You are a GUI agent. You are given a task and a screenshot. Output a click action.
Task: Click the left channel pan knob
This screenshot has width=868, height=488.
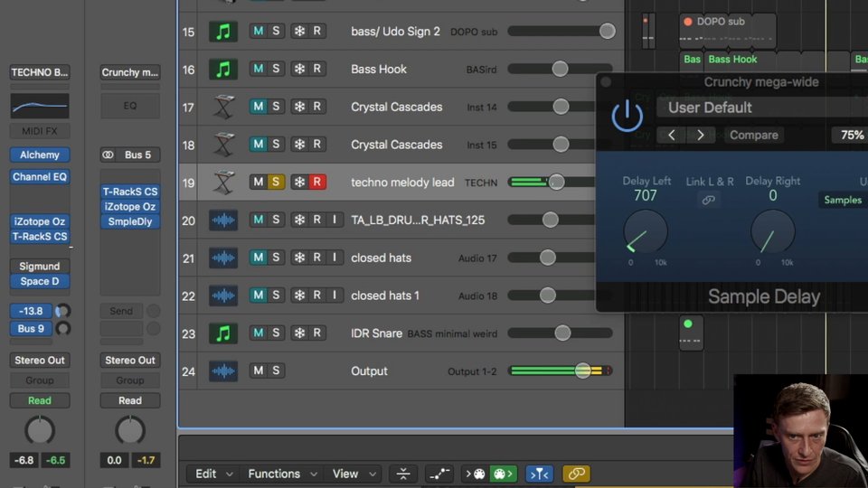tap(40, 431)
